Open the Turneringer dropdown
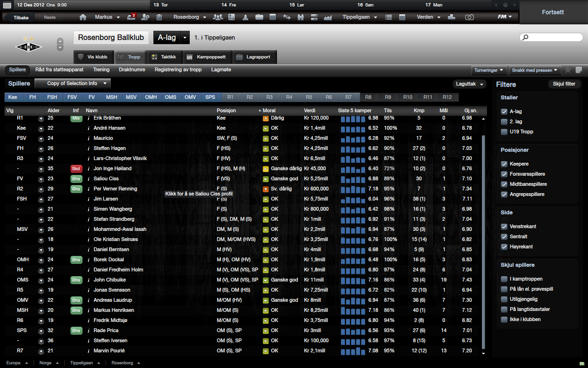Image resolution: width=588 pixels, height=368 pixels. coord(489,70)
